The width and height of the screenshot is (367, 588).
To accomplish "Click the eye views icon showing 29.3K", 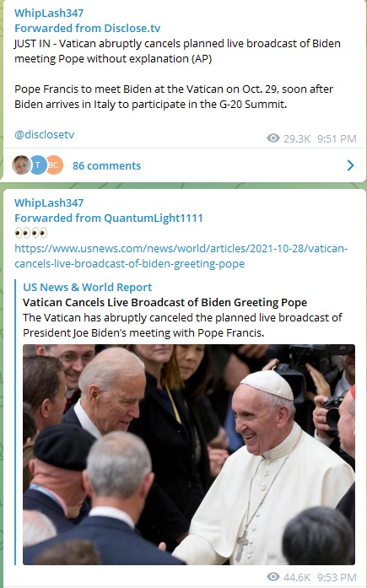I will 273,138.
